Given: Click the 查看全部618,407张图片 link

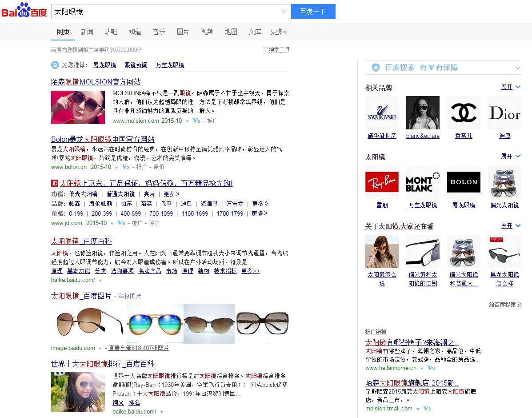Looking at the screenshot, I should 139,348.
